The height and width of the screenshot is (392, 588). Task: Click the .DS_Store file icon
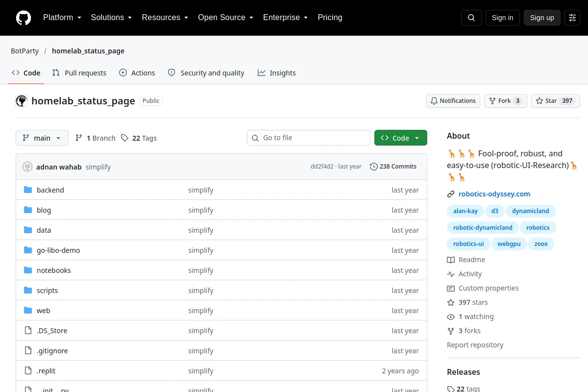click(28, 330)
